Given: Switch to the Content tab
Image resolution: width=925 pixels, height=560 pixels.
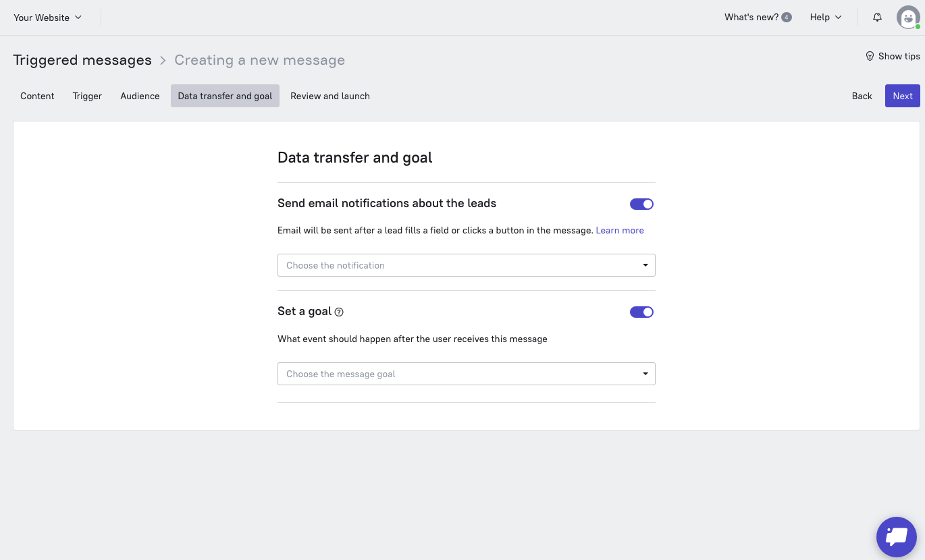Looking at the screenshot, I should [37, 96].
